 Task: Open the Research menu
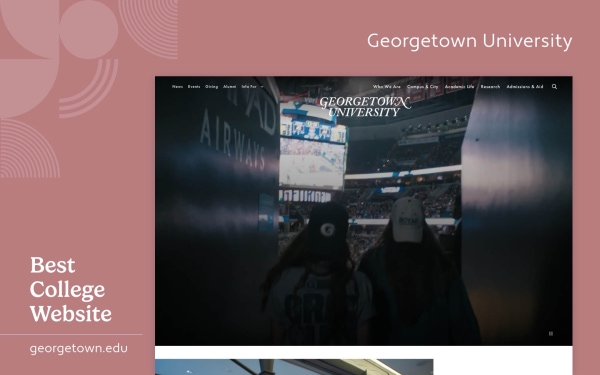click(490, 87)
